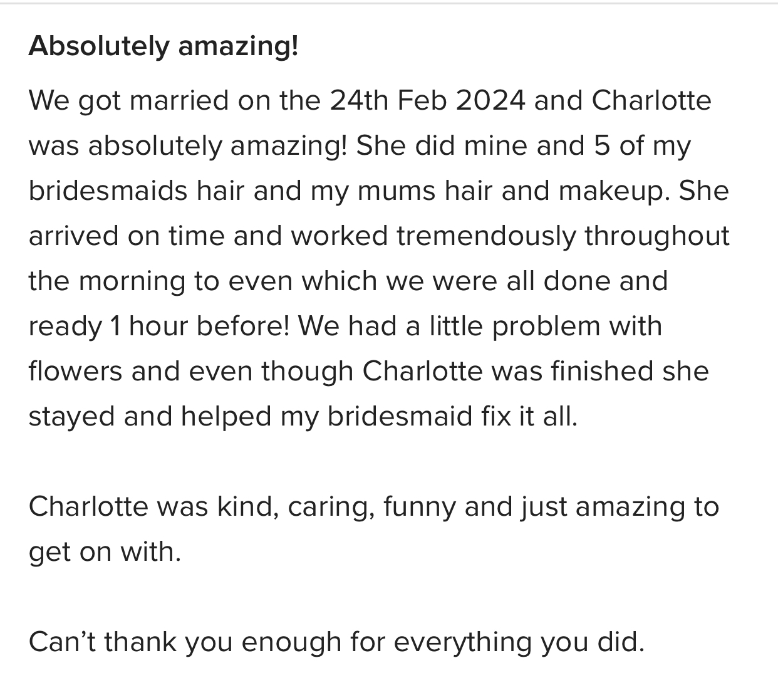Image resolution: width=778 pixels, height=700 pixels.
Task: Click the date '24th Feb 2024'
Action: point(428,101)
